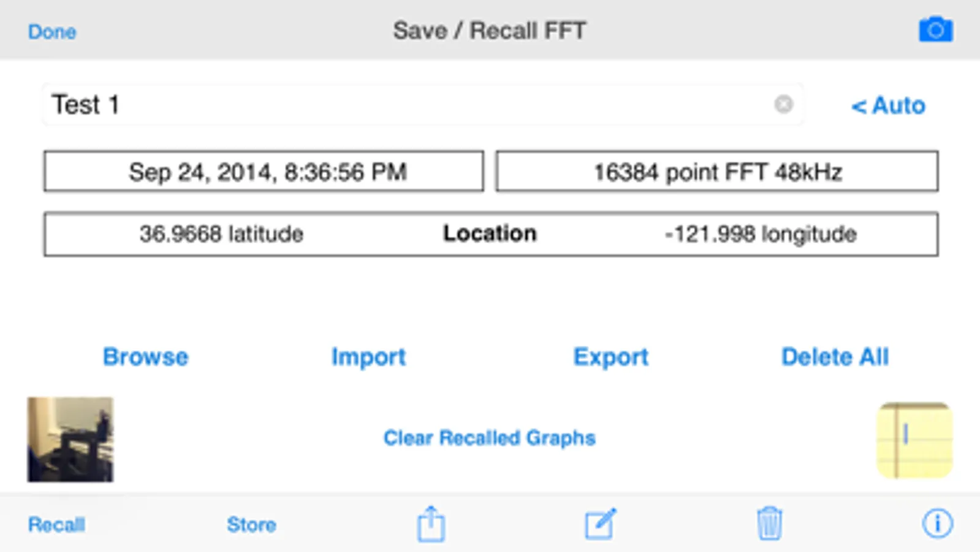Tap Delete All
Viewport: 980px width, 552px height.
click(835, 357)
